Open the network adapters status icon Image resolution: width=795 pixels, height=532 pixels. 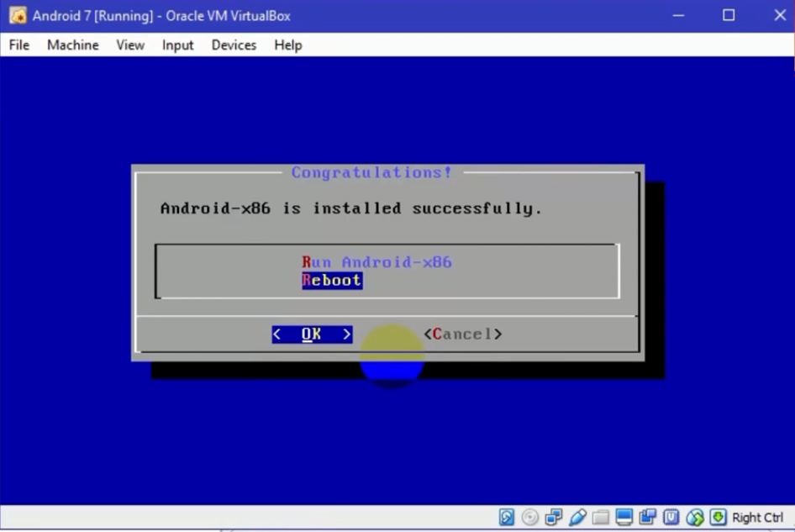coord(553,518)
